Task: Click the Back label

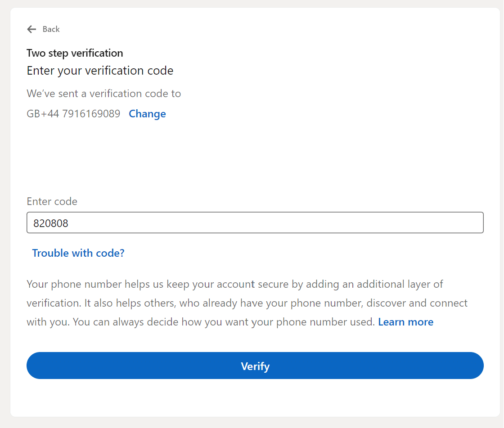Action: (51, 29)
